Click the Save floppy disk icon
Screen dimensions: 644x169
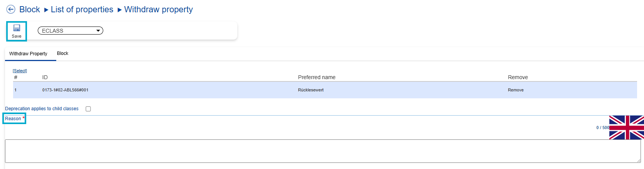click(17, 28)
